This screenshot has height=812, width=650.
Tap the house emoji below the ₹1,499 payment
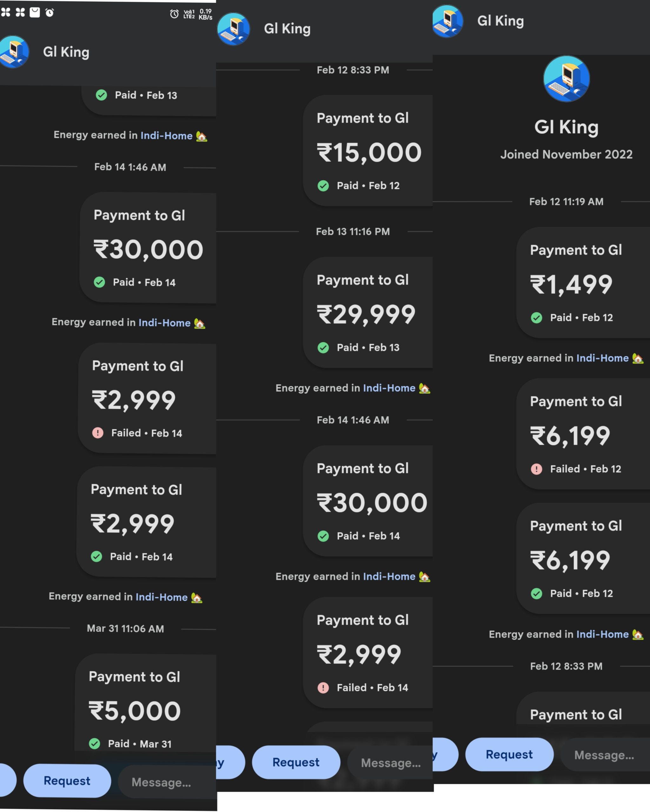[638, 358]
